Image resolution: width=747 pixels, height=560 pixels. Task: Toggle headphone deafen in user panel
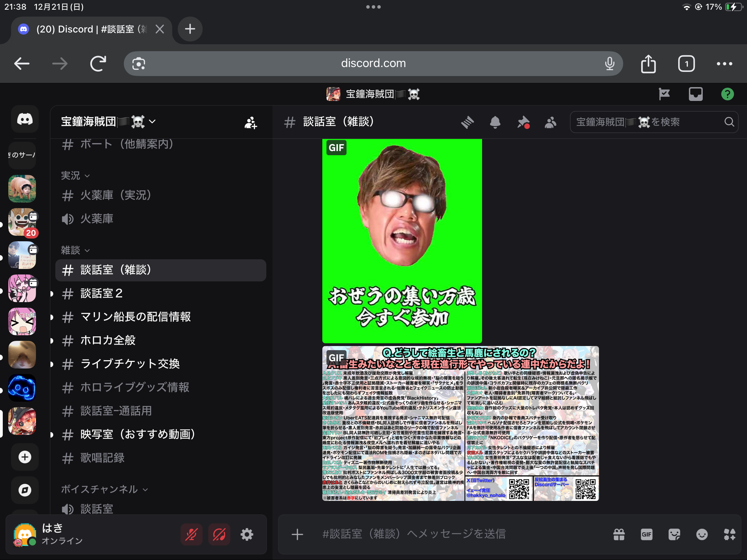(x=219, y=534)
